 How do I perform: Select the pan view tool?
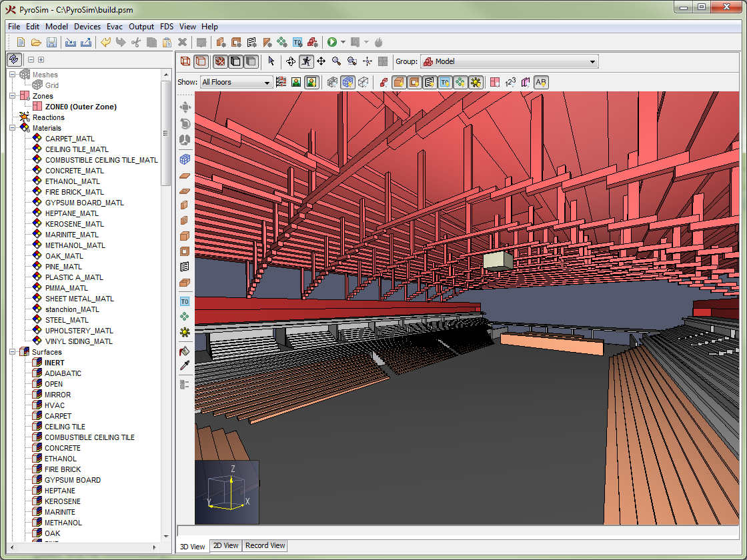point(321,61)
